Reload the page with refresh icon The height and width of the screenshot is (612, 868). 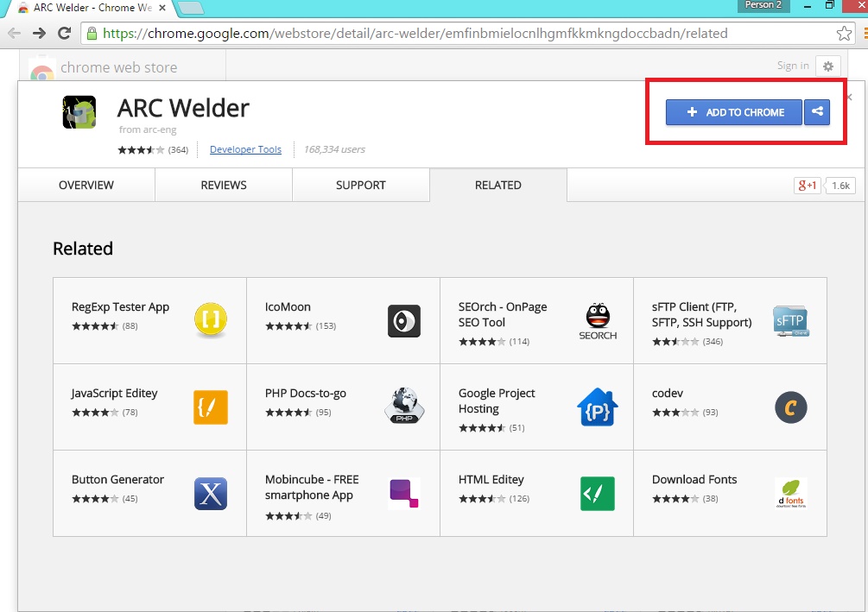(65, 33)
